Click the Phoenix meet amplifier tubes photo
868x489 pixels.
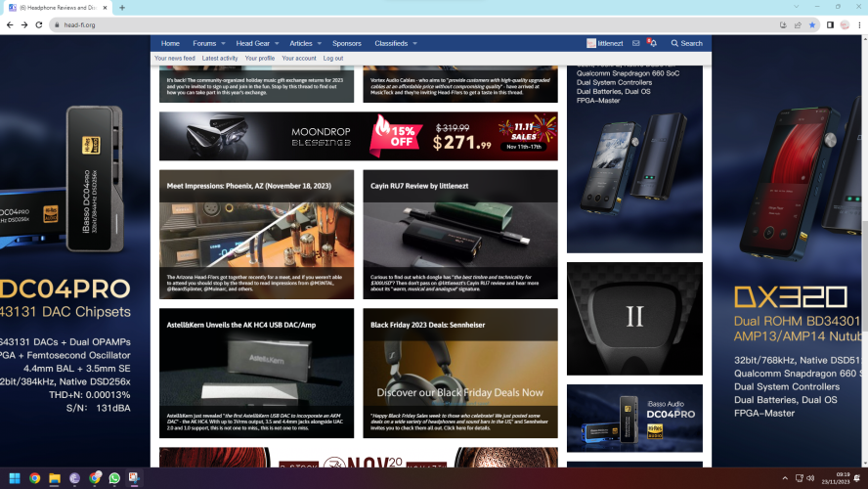(256, 235)
